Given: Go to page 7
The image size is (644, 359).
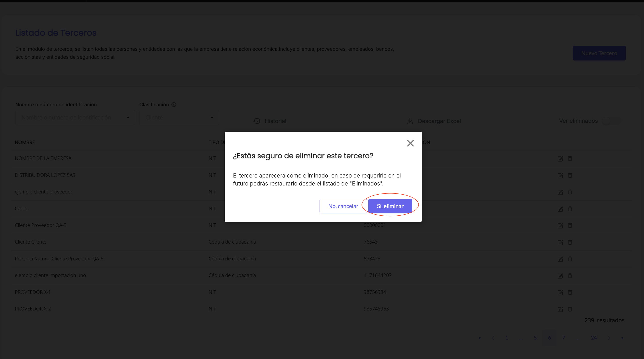Looking at the screenshot, I should [x=563, y=338].
